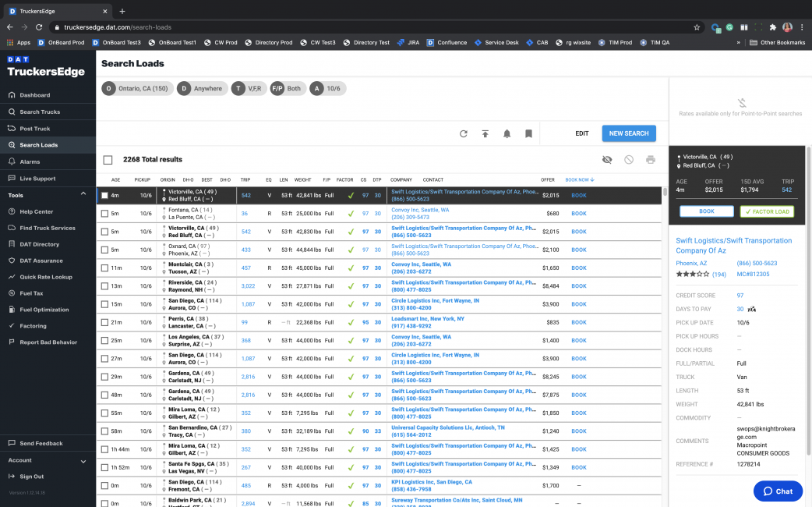Click the DAT Assurance shield icon
Viewport: 812px width, 507px height.
click(12, 261)
